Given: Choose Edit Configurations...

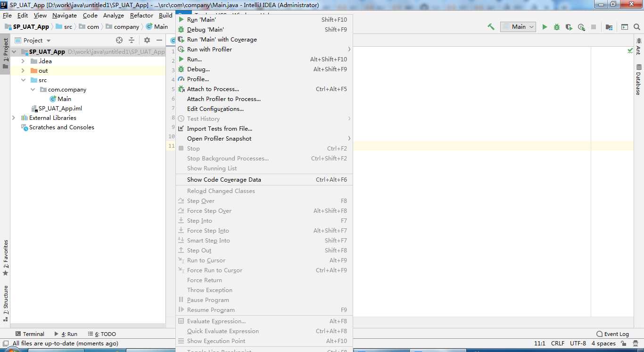Looking at the screenshot, I should [264, 109].
